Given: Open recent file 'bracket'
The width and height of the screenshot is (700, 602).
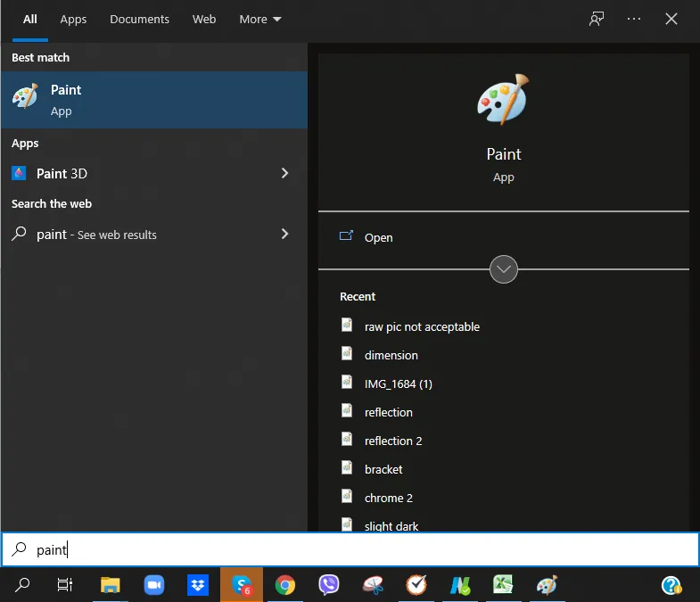Looking at the screenshot, I should coord(383,469).
